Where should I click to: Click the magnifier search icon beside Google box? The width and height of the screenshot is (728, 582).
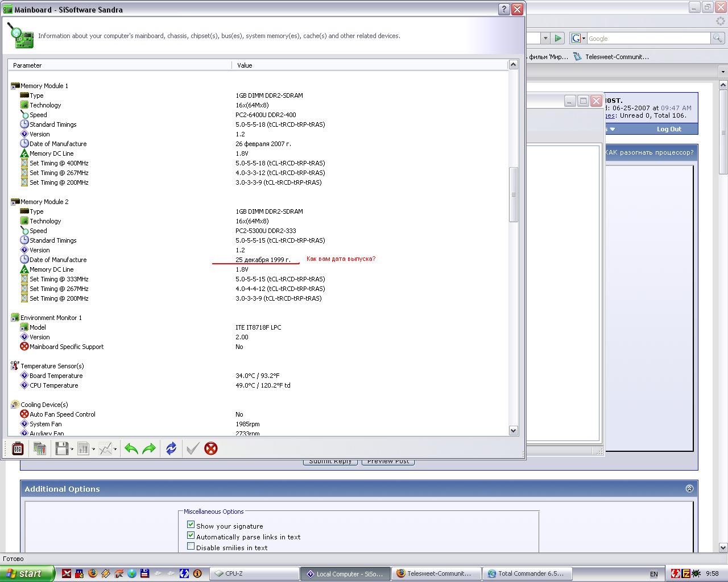718,38
